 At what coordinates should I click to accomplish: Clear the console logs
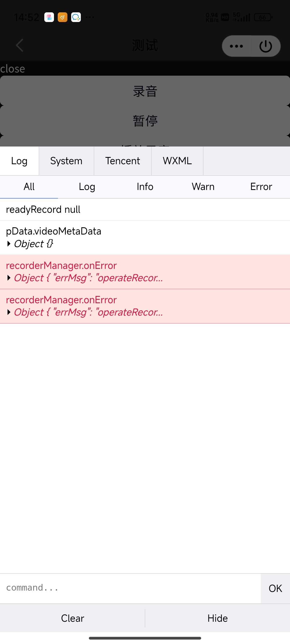(73, 618)
